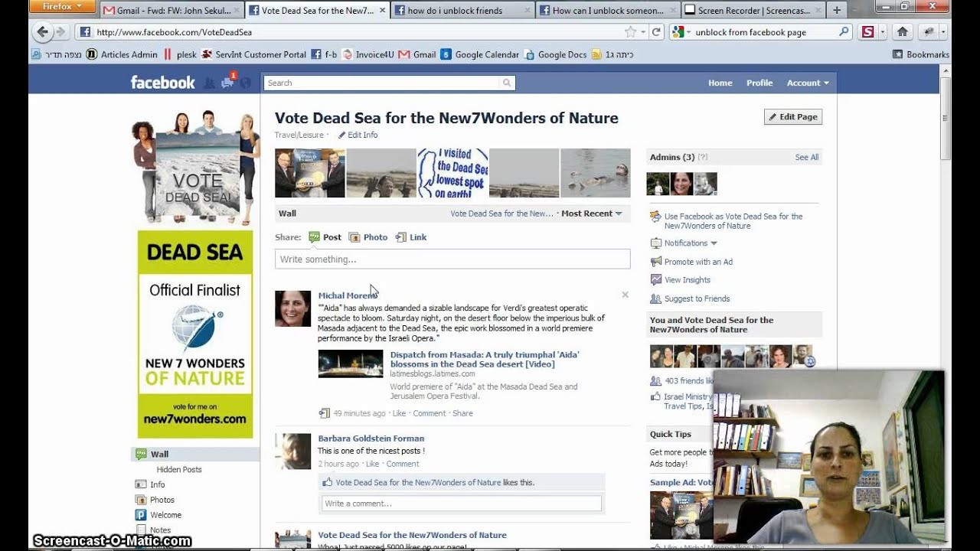Click the Edit Page button
Screen dimensions: 980x551
(x=793, y=117)
